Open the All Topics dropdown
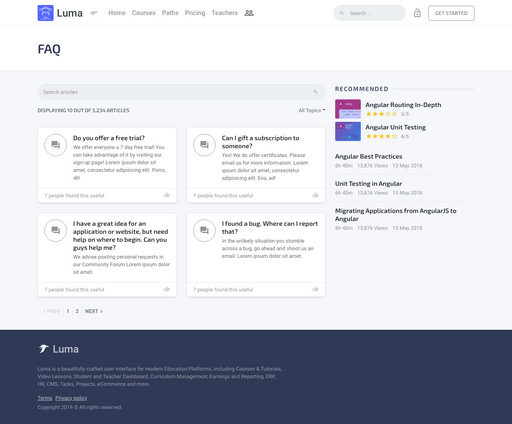512x424 pixels. 312,110
